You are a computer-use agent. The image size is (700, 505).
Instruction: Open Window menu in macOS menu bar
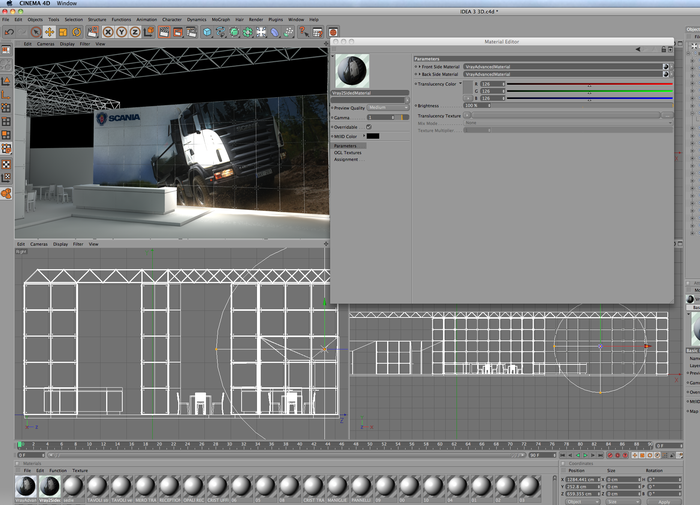(x=67, y=4)
